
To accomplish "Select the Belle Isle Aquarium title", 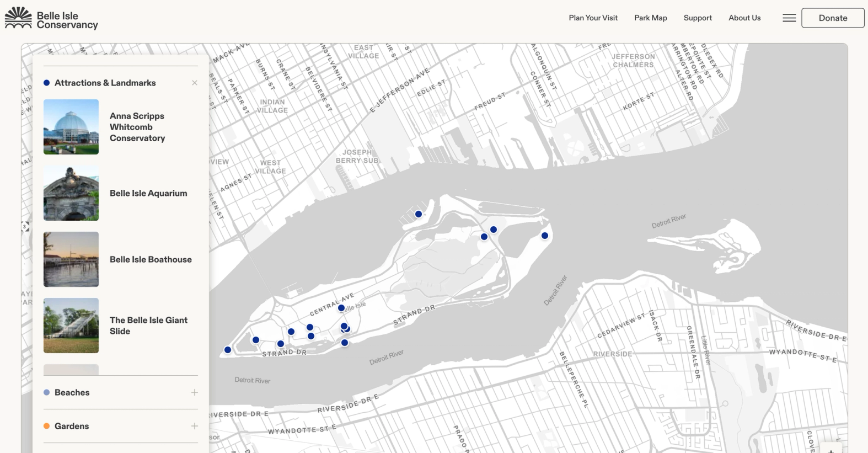I will coord(148,193).
